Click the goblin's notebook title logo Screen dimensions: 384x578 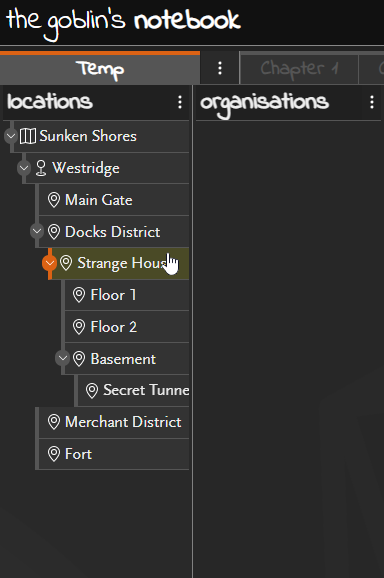(124, 21)
